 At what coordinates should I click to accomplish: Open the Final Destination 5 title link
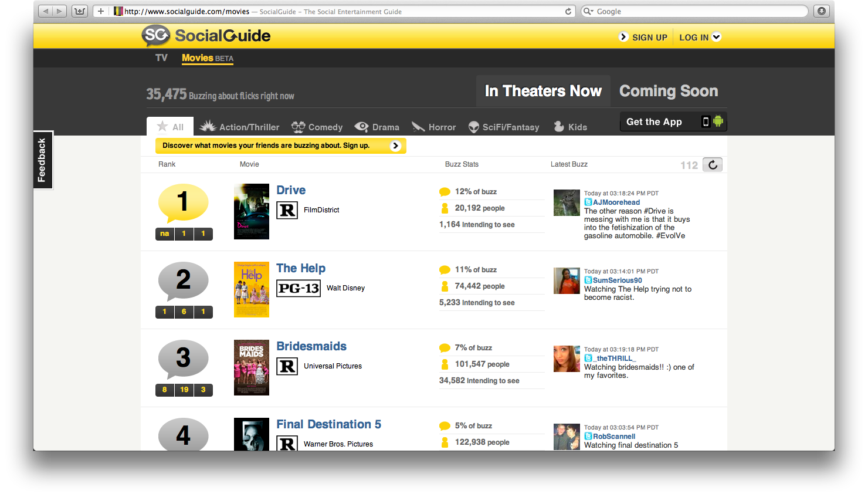(x=329, y=424)
